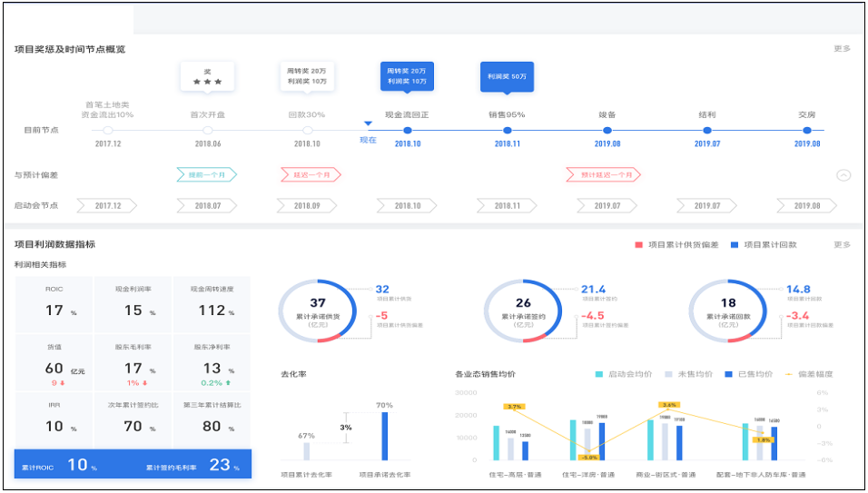Click the red 项目累计供货偏差 legend swatch

click(x=639, y=244)
